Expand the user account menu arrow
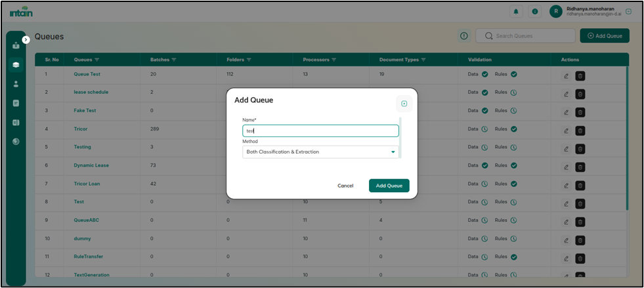 628,11
